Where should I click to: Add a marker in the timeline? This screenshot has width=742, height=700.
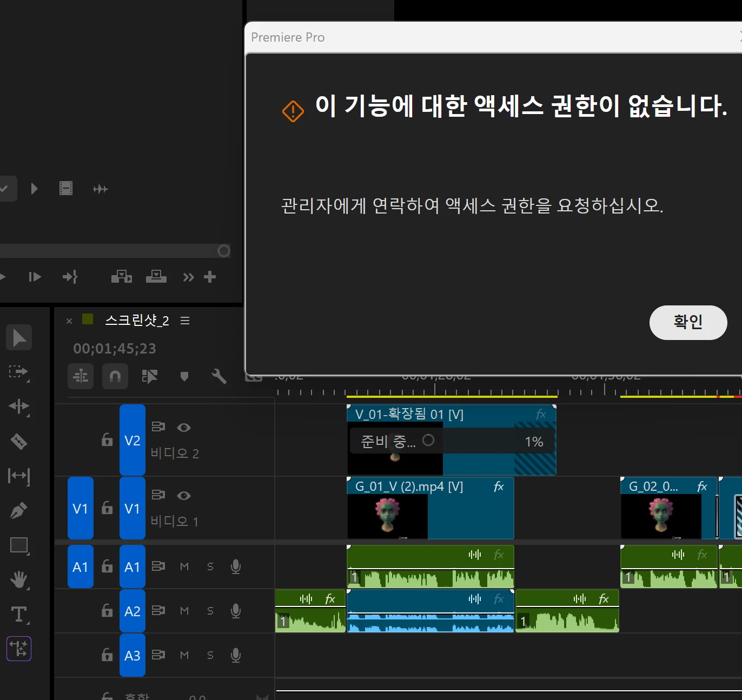tap(184, 376)
